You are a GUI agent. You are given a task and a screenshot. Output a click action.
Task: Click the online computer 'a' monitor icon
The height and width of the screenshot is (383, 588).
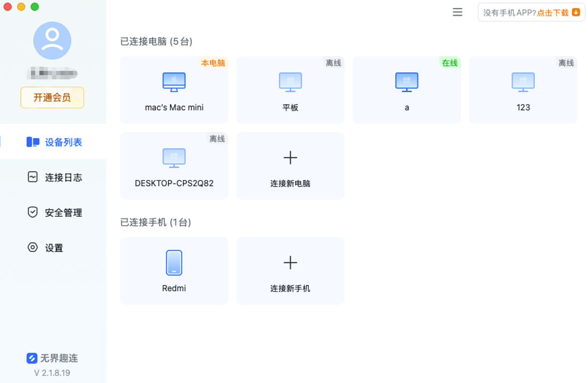click(x=407, y=82)
